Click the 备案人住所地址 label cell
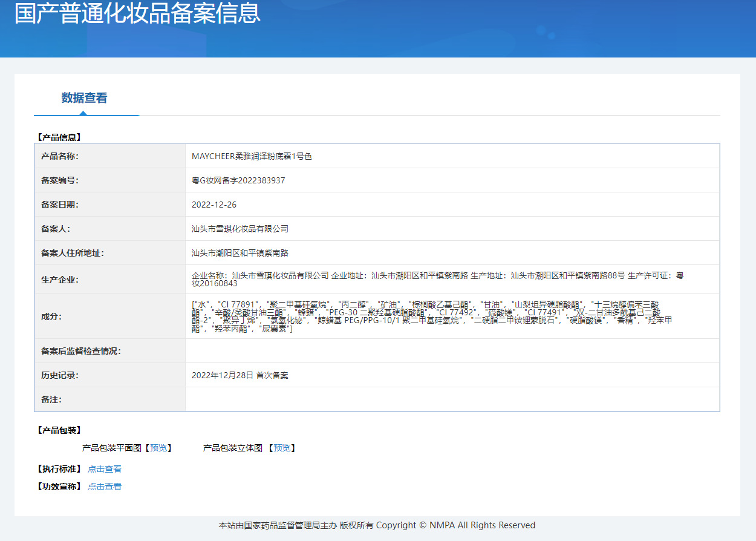The height and width of the screenshot is (541, 756). (110, 253)
